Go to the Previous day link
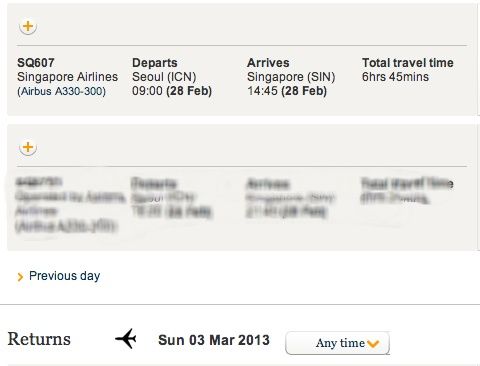 [x=64, y=276]
